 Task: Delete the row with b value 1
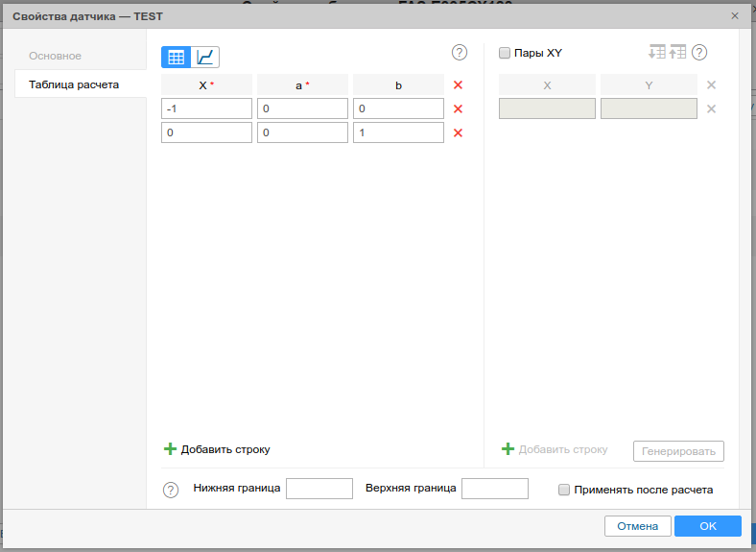click(458, 133)
